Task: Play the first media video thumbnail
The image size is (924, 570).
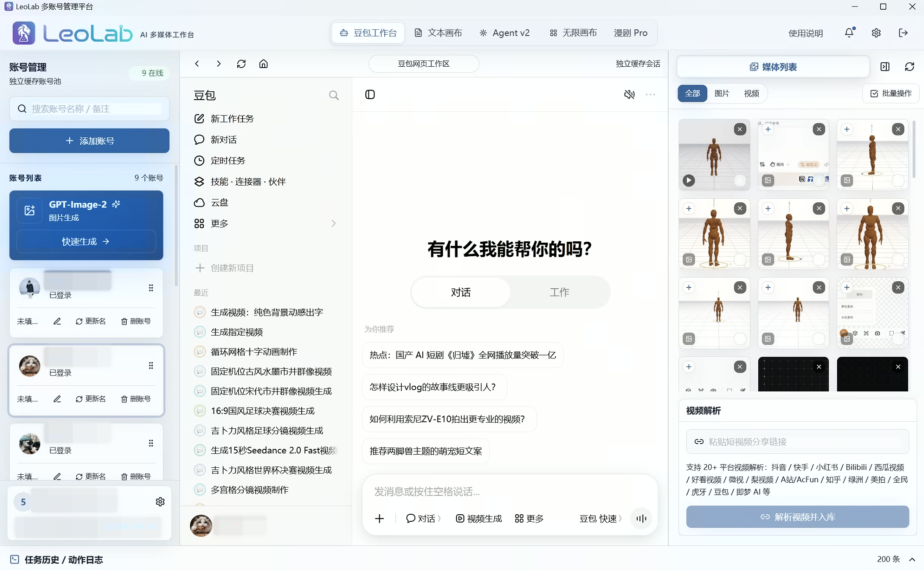Action: tap(689, 180)
